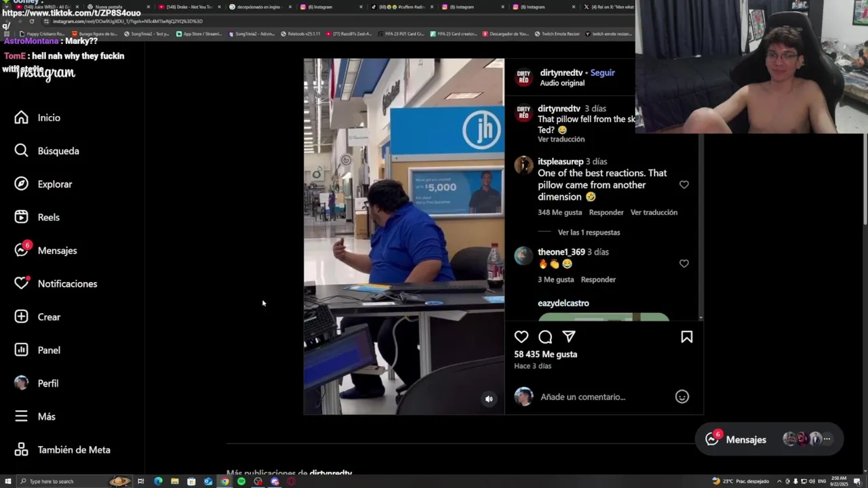Open File Explorer from the taskbar
The height and width of the screenshot is (488, 868).
[x=175, y=481]
